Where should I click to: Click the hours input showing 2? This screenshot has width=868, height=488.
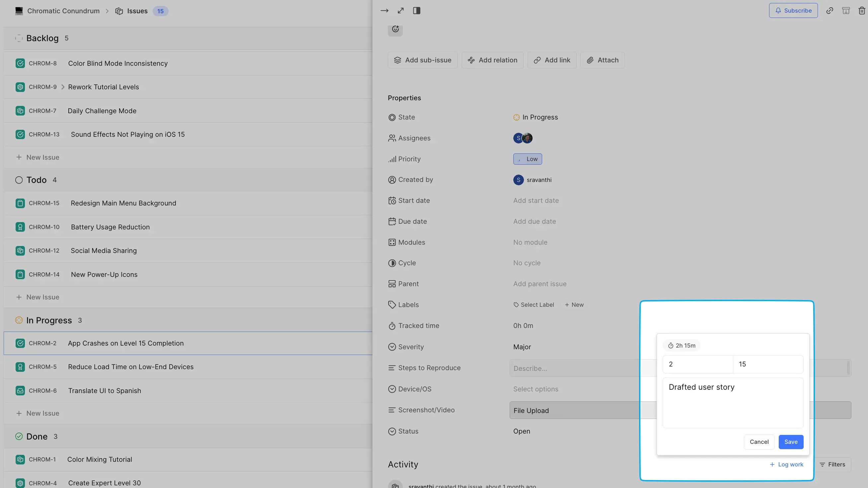tap(697, 364)
